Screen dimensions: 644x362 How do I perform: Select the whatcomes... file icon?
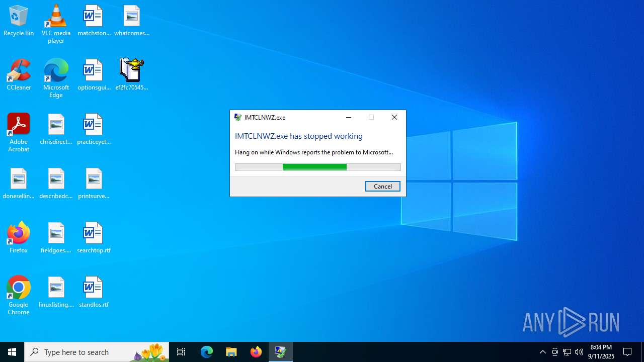click(132, 21)
